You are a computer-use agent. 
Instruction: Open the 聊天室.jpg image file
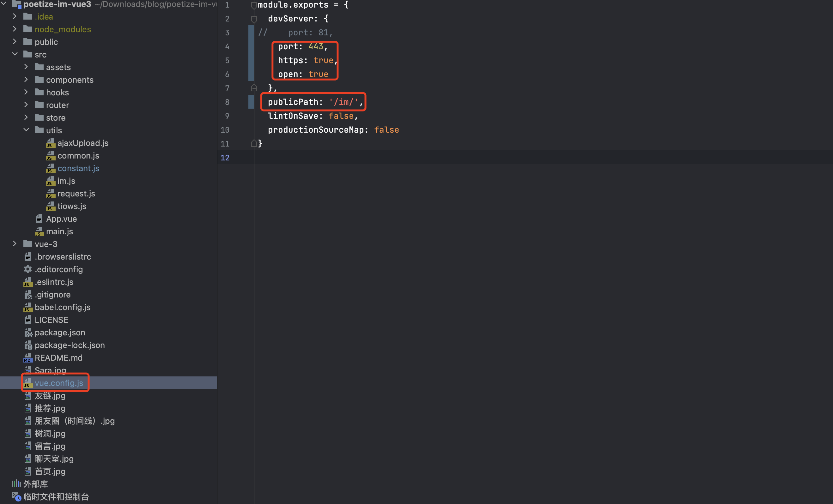[54, 459]
